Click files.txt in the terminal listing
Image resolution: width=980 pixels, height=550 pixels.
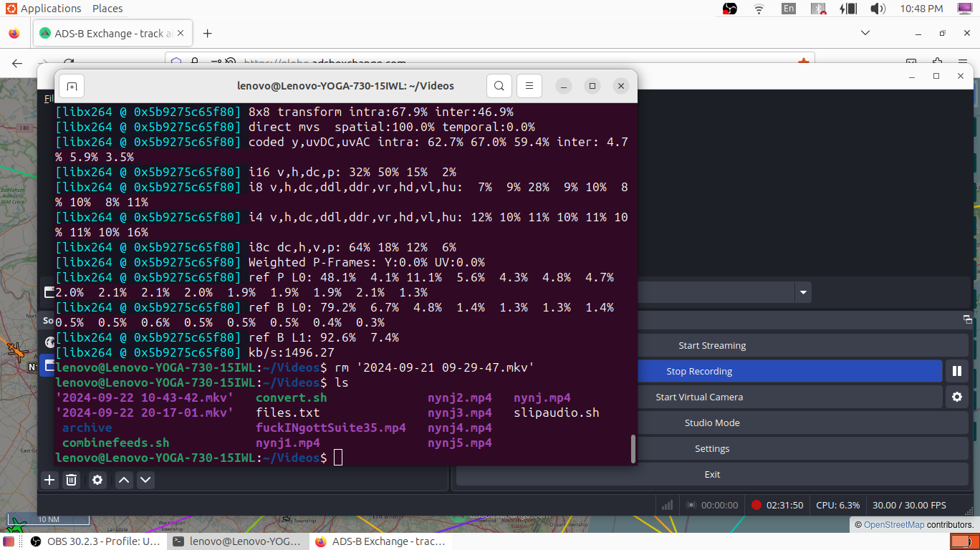tap(287, 412)
